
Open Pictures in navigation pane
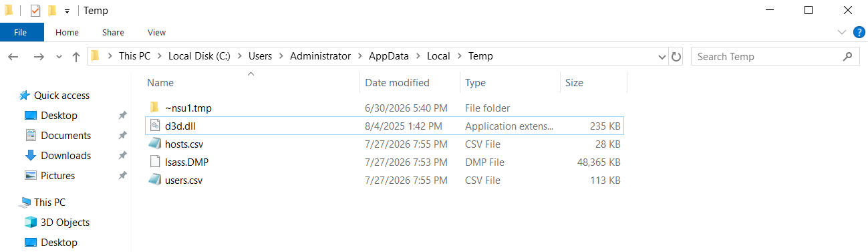57,176
